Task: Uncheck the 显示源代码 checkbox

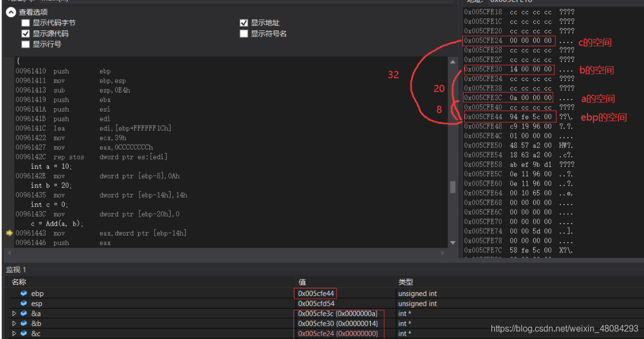Action: 26,34
